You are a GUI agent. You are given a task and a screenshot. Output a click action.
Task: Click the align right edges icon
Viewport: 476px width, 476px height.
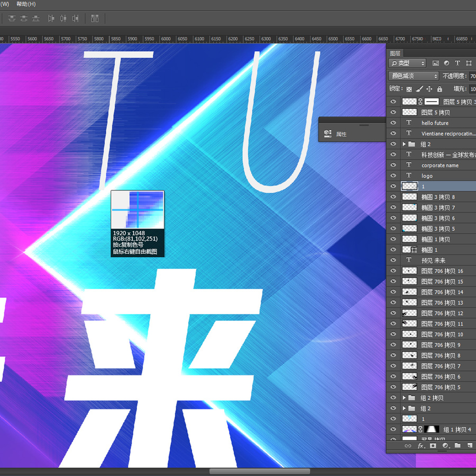click(75, 19)
